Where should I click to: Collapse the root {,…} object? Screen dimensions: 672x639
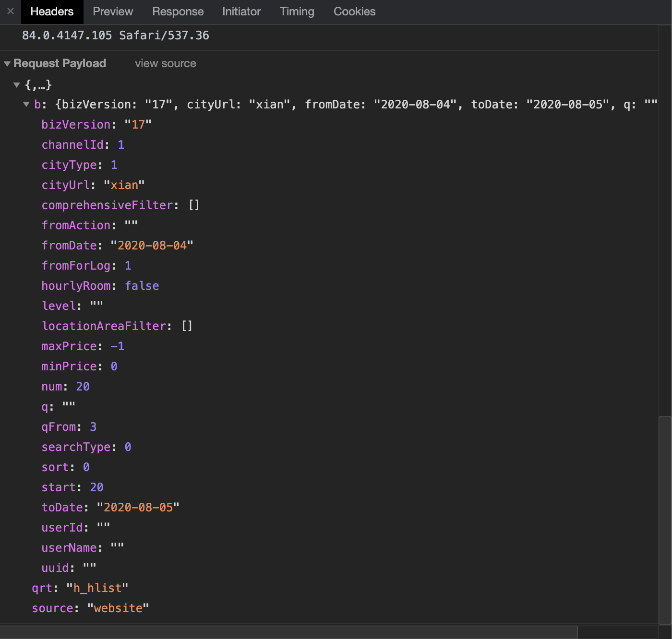pos(17,85)
